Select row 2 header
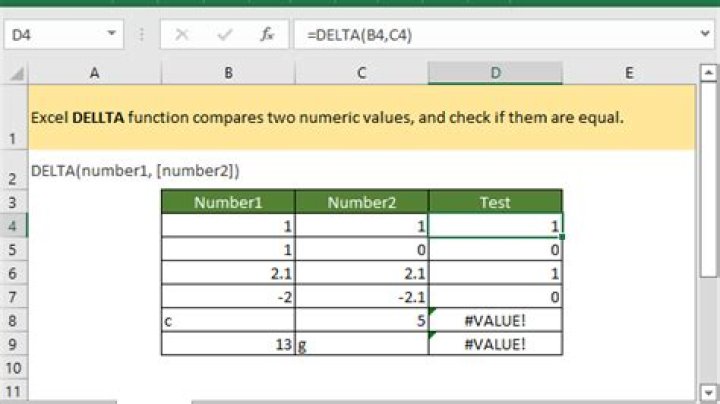This screenshot has height=404, width=720. [x=14, y=170]
